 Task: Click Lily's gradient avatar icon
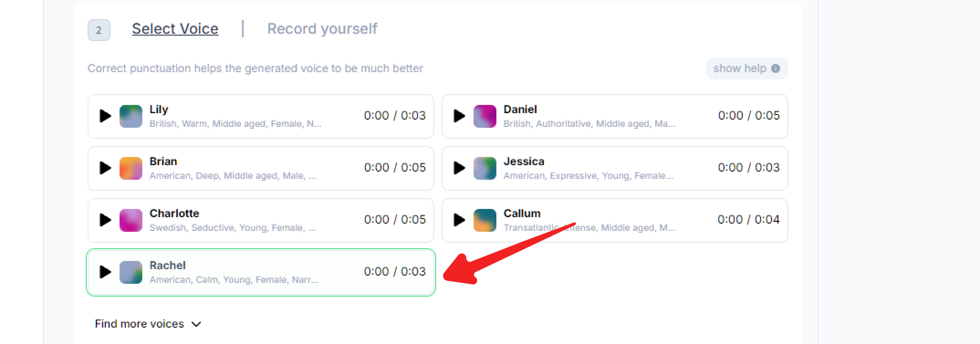coord(131,116)
